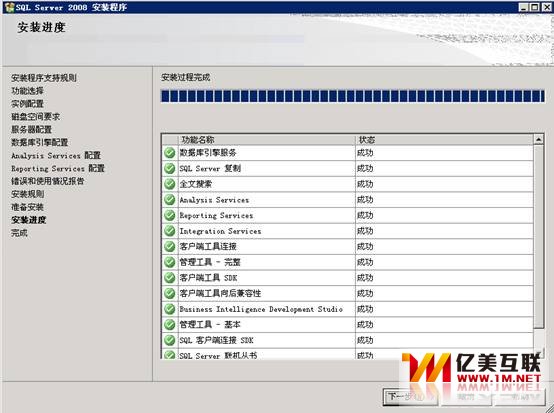
Task: Click the 客户端工具连接 feature name
Action: coord(208,247)
